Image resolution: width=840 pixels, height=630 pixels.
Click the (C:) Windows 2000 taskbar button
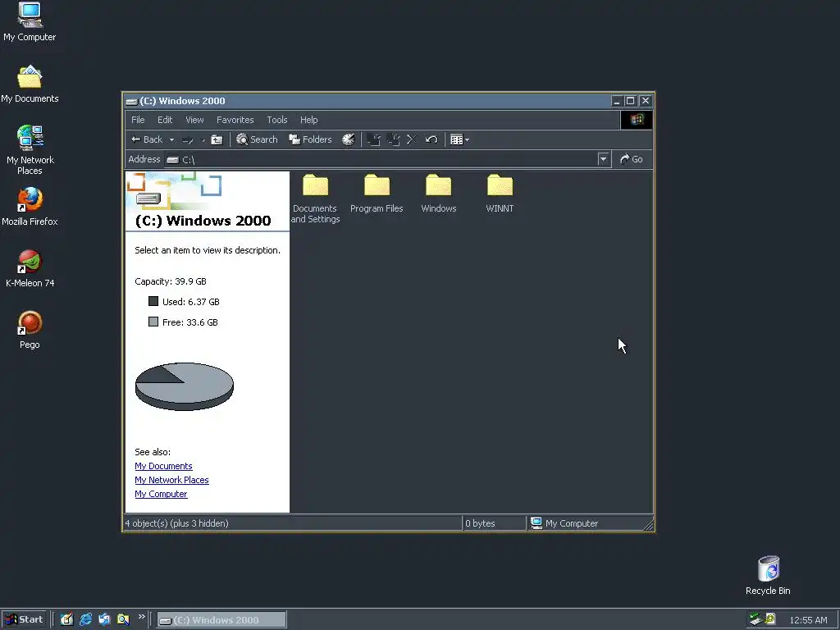click(221, 620)
